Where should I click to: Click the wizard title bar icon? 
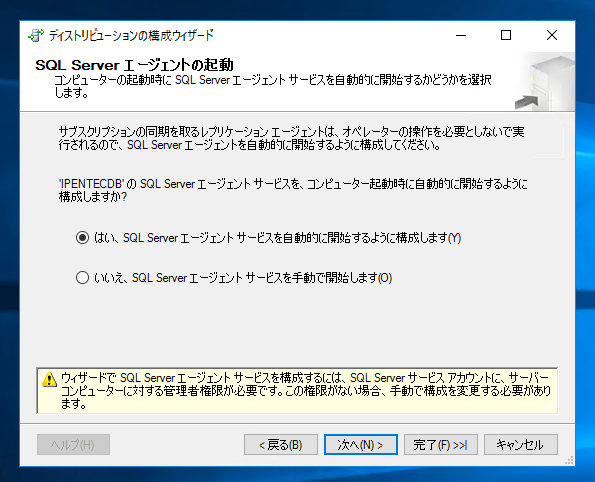[36, 35]
